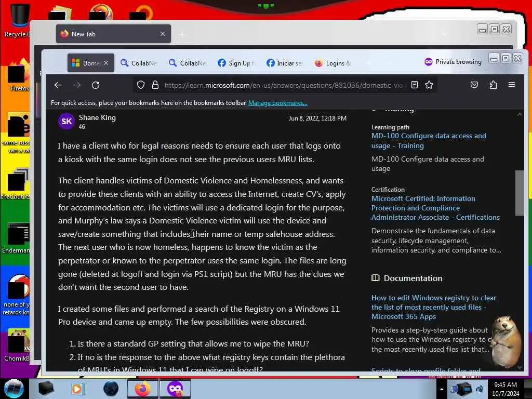Image resolution: width=532 pixels, height=399 pixels.
Task: Show hidden system tray icons arrow
Action: coord(442,390)
